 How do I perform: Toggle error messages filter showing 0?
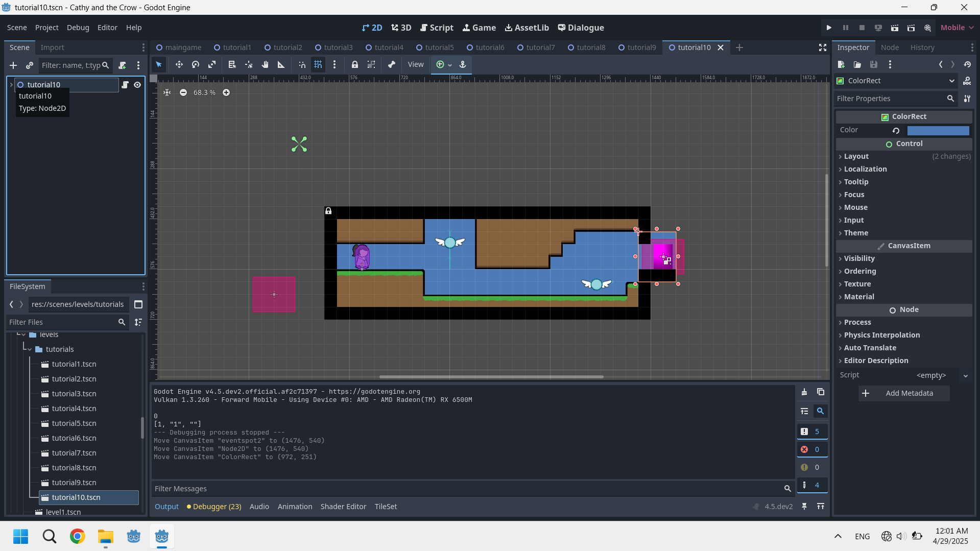coord(812,449)
